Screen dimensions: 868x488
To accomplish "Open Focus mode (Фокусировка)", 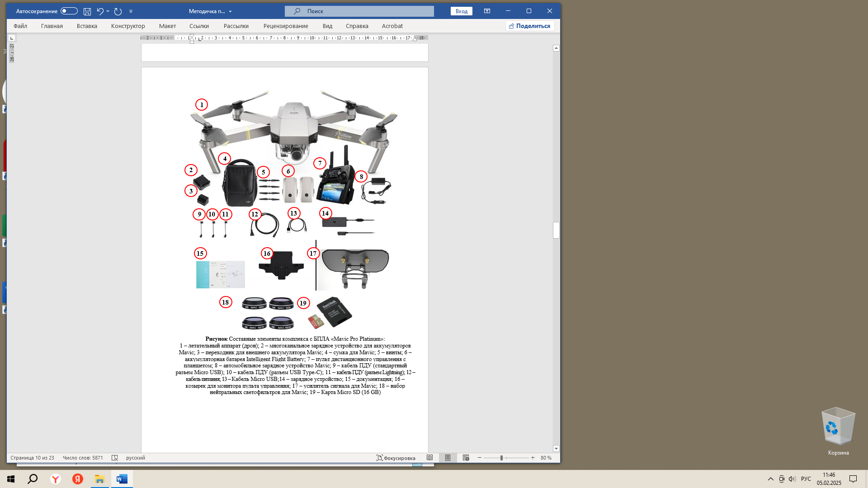I will [396, 458].
